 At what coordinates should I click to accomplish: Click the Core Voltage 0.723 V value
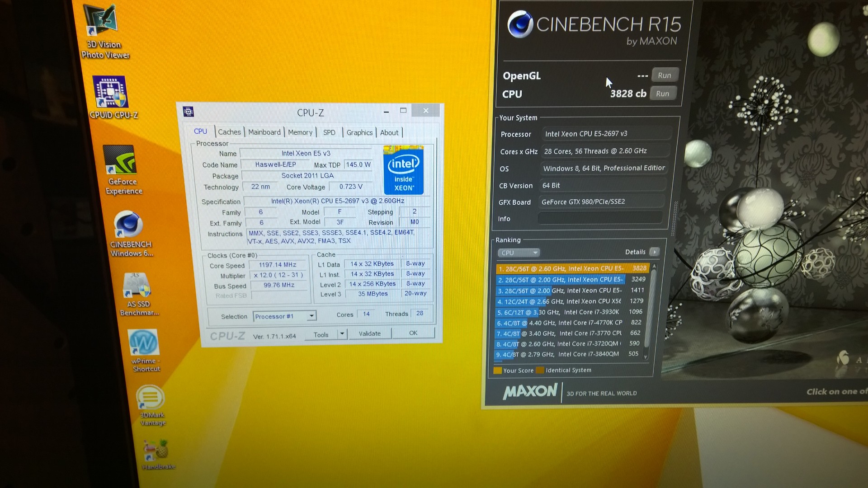point(351,187)
